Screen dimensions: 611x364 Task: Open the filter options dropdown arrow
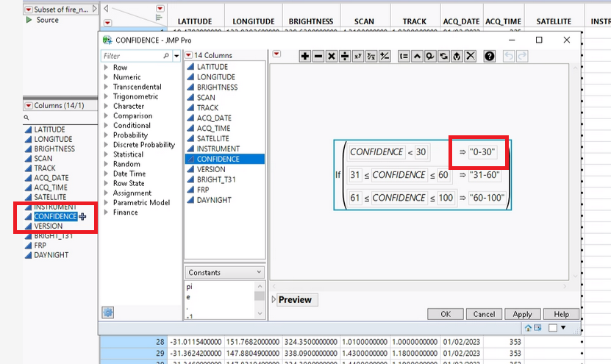(176, 56)
